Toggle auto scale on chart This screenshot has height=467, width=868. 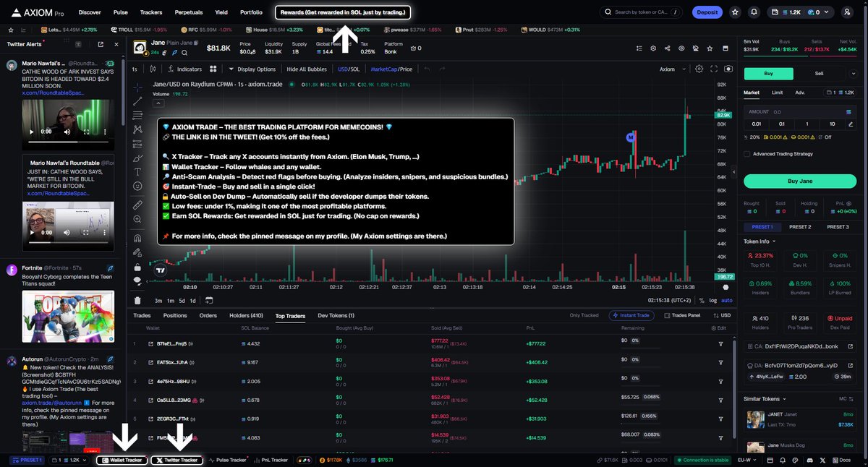click(x=727, y=300)
